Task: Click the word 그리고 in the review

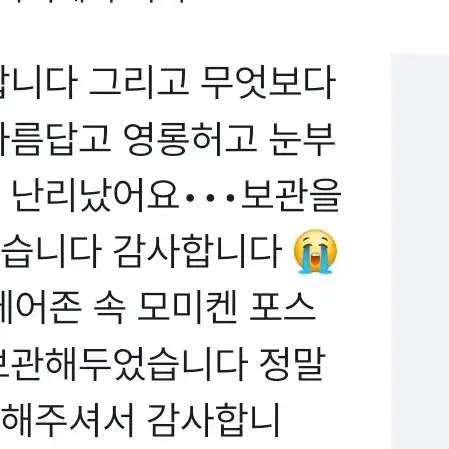Action: [x=139, y=82]
